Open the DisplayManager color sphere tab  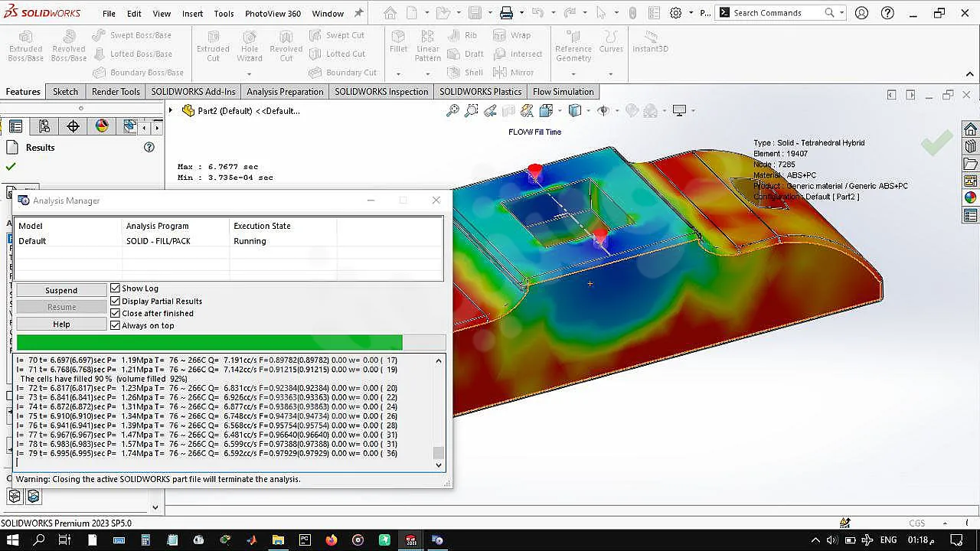click(102, 127)
